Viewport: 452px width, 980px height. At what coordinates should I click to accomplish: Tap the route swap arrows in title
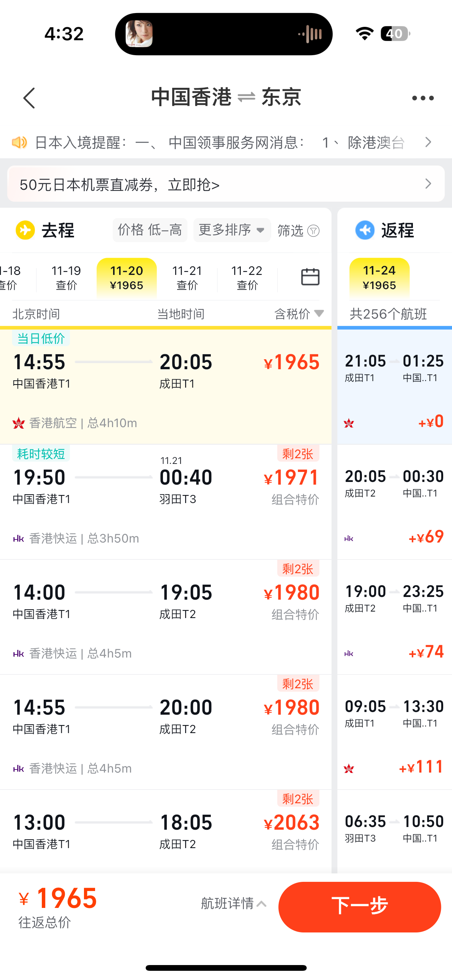click(246, 97)
